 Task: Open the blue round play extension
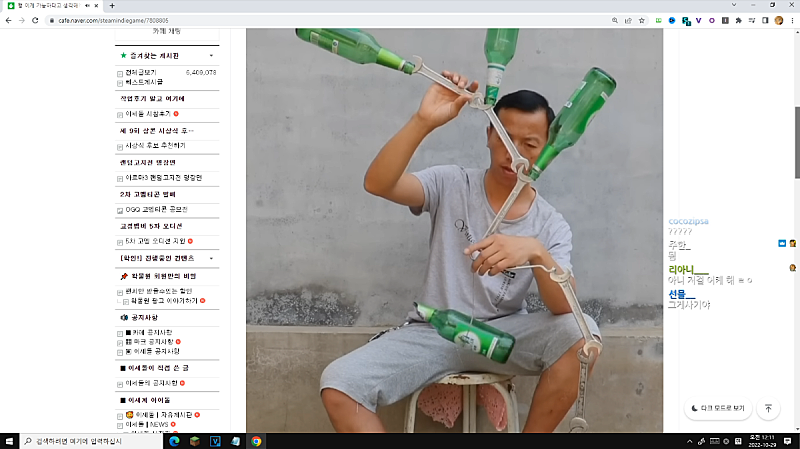click(672, 20)
